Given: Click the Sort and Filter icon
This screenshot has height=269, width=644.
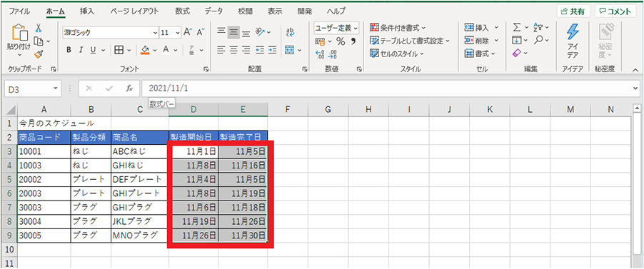Looking at the screenshot, I should [x=538, y=28].
